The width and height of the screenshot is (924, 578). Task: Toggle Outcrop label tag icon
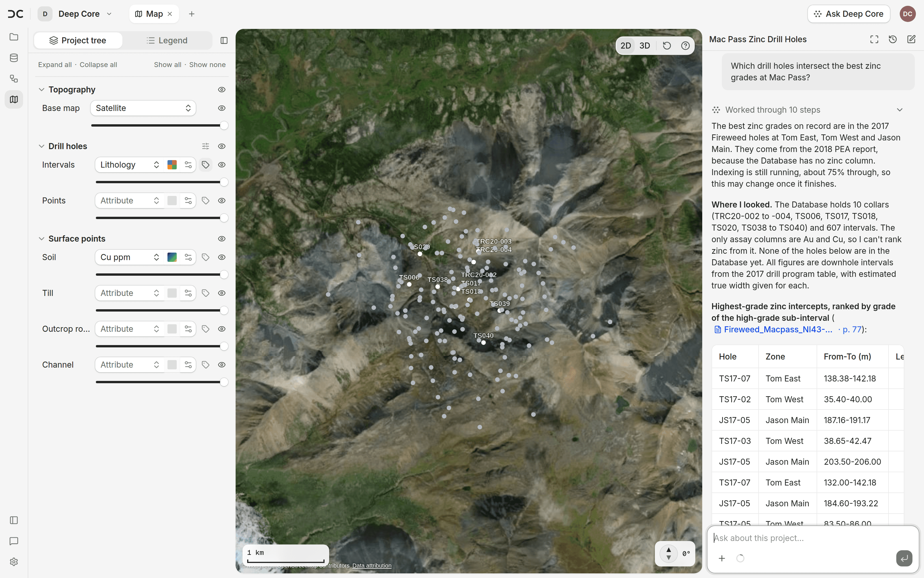pos(205,329)
